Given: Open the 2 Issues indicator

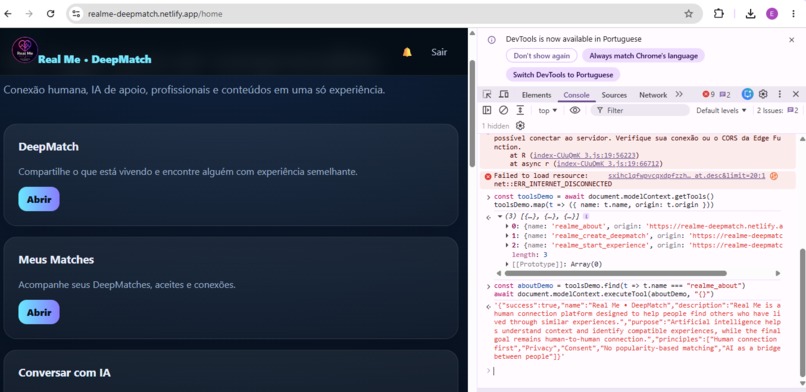Looking at the screenshot, I should click(x=777, y=110).
